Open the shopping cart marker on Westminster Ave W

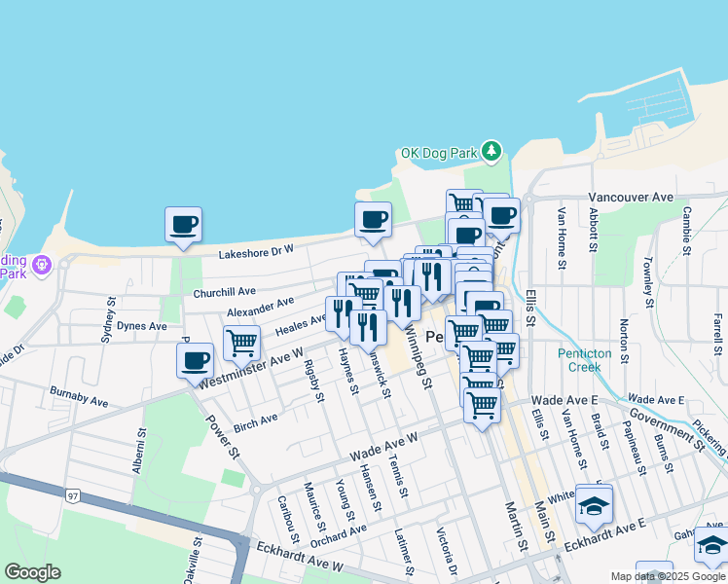click(241, 343)
